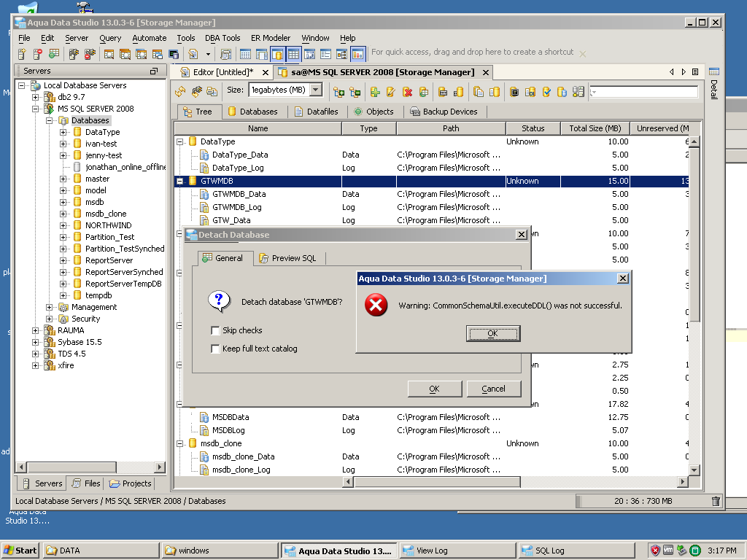Click the Disconnect server icon with red mark

[x=90, y=54]
